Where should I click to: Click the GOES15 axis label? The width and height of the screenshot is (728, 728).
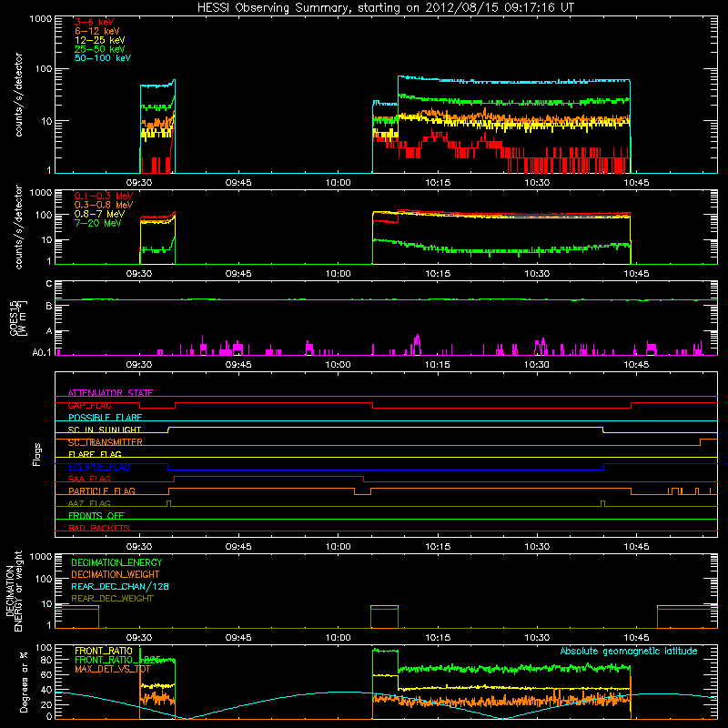pyautogui.click(x=18, y=318)
